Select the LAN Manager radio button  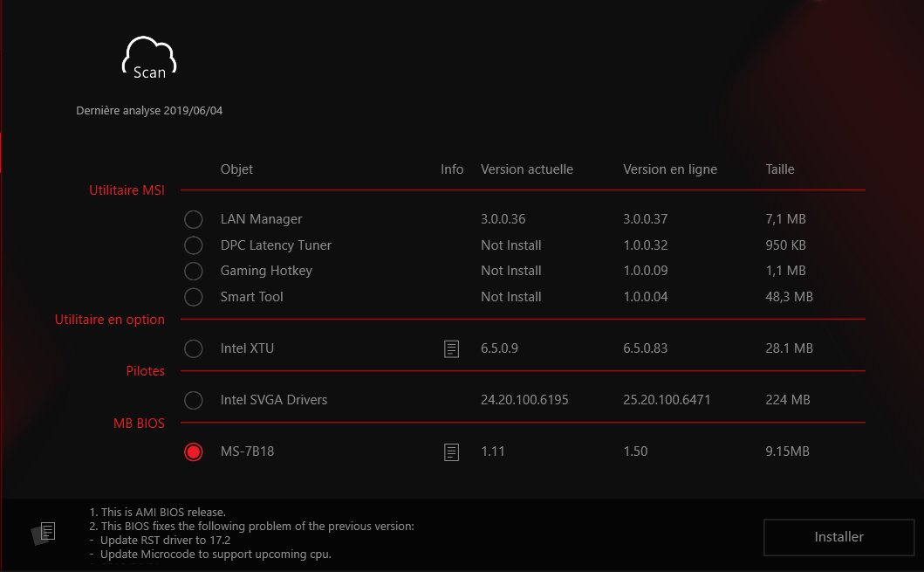pyautogui.click(x=194, y=219)
